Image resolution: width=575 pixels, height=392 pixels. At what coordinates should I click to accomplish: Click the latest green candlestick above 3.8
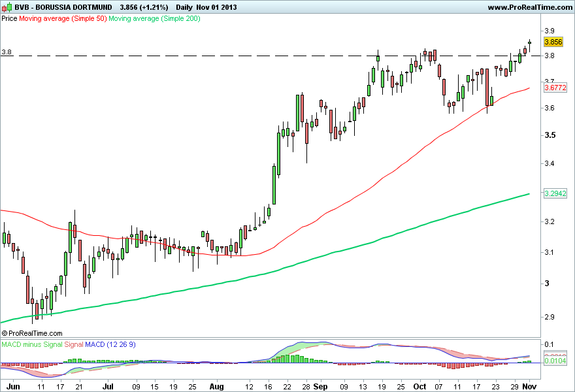click(x=529, y=43)
